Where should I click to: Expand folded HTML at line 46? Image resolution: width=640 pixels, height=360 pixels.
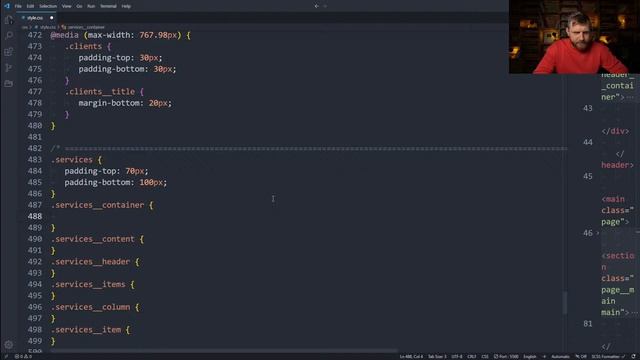[x=598, y=233]
